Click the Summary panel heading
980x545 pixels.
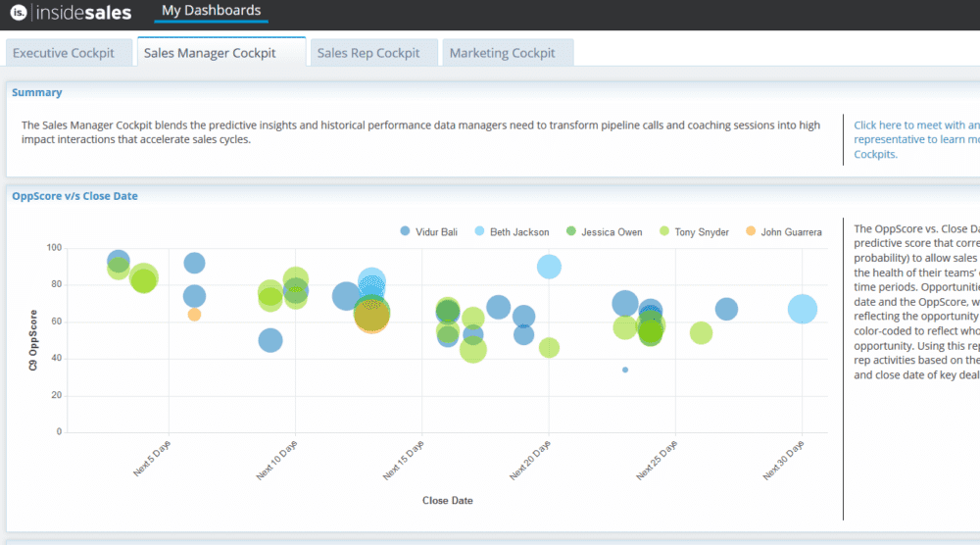tap(36, 92)
